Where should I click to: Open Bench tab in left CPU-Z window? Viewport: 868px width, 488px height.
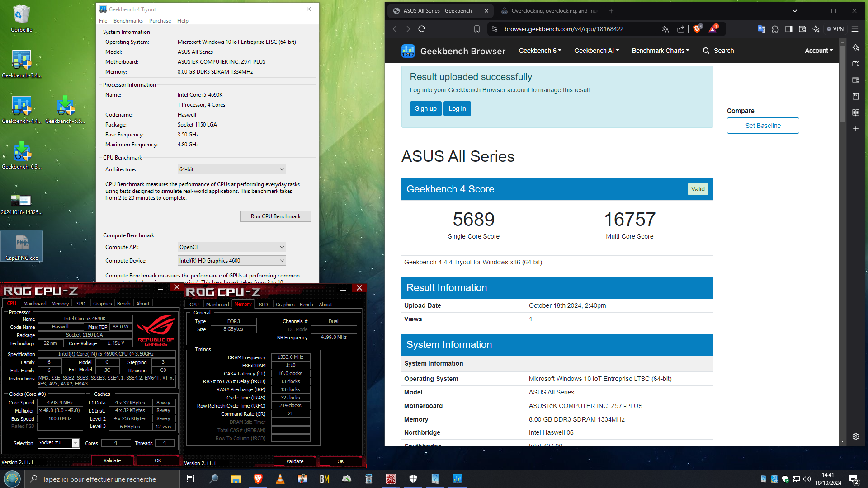point(123,304)
